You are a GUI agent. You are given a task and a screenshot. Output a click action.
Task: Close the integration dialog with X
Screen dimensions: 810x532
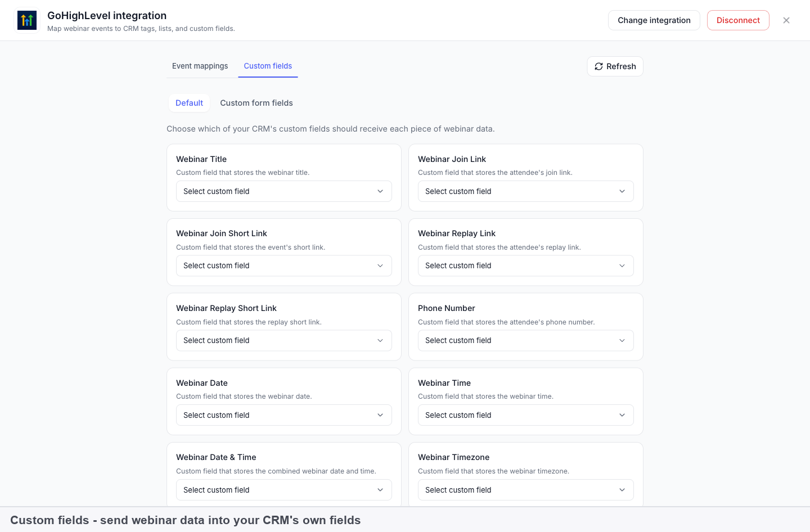pyautogui.click(x=786, y=20)
